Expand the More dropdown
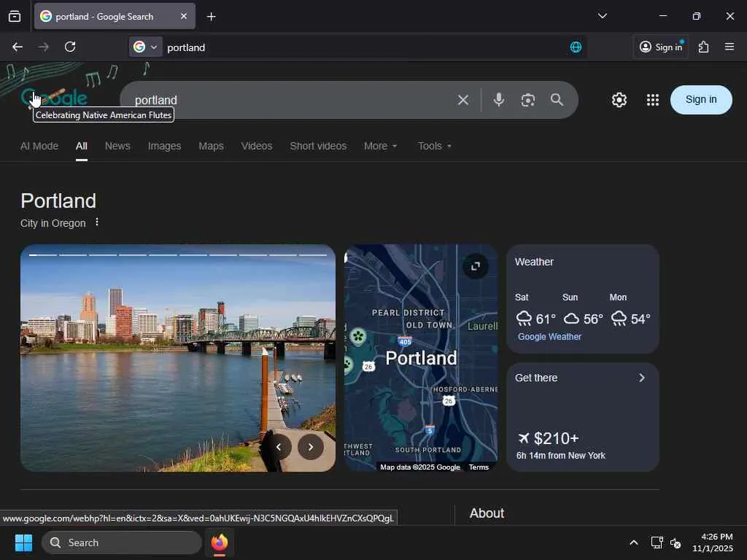Image resolution: width=747 pixels, height=560 pixels. pos(380,146)
